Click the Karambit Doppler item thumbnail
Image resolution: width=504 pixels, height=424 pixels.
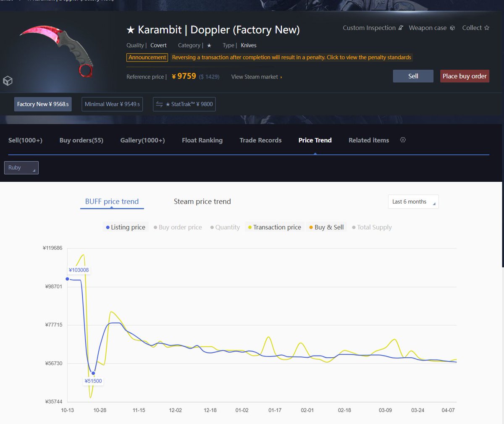tap(55, 50)
